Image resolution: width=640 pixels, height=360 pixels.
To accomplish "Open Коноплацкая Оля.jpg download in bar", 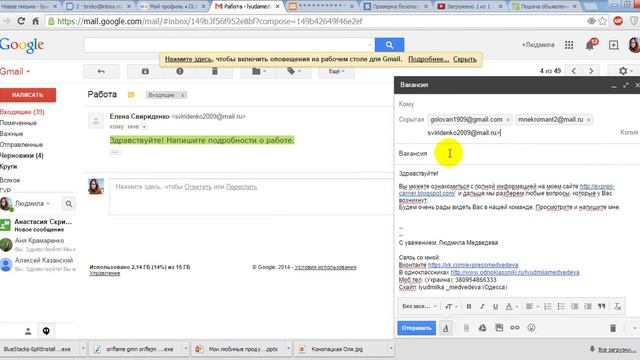I will point(344,349).
